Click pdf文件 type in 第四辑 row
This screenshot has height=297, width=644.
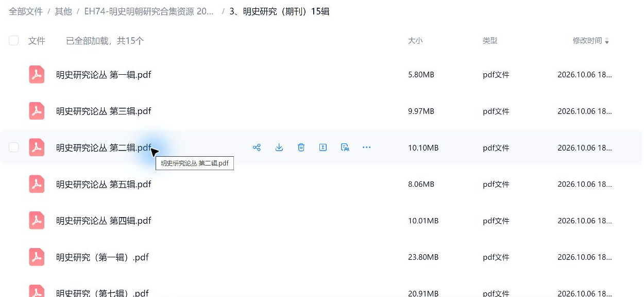pos(496,221)
